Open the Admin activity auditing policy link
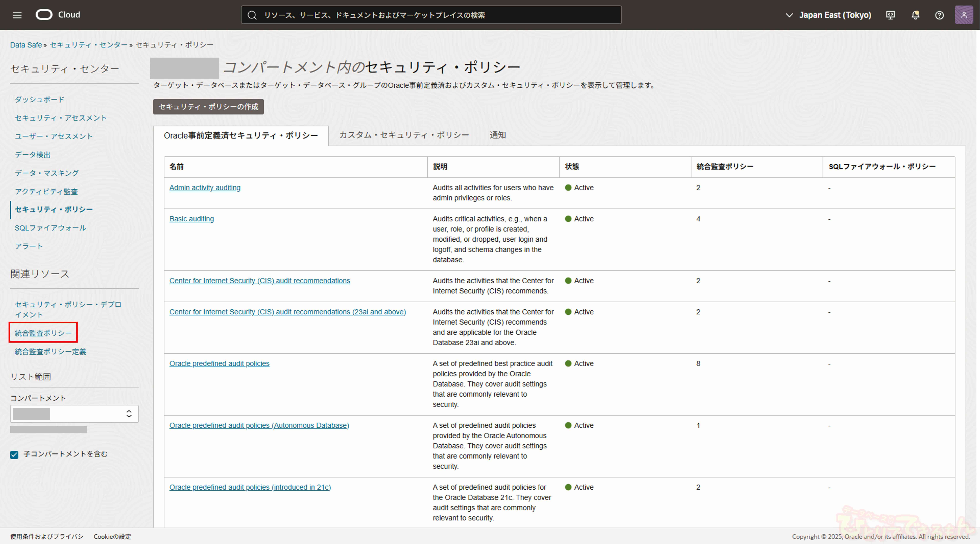The image size is (980, 544). (205, 188)
